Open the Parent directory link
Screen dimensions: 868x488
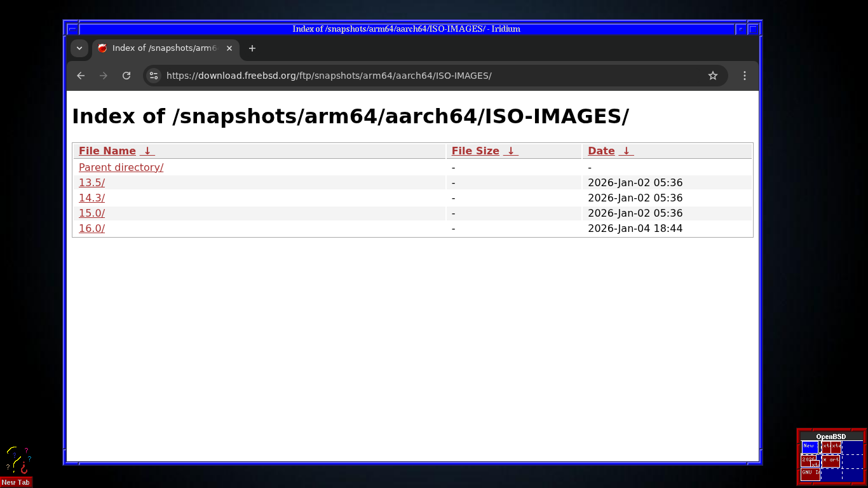point(121,167)
